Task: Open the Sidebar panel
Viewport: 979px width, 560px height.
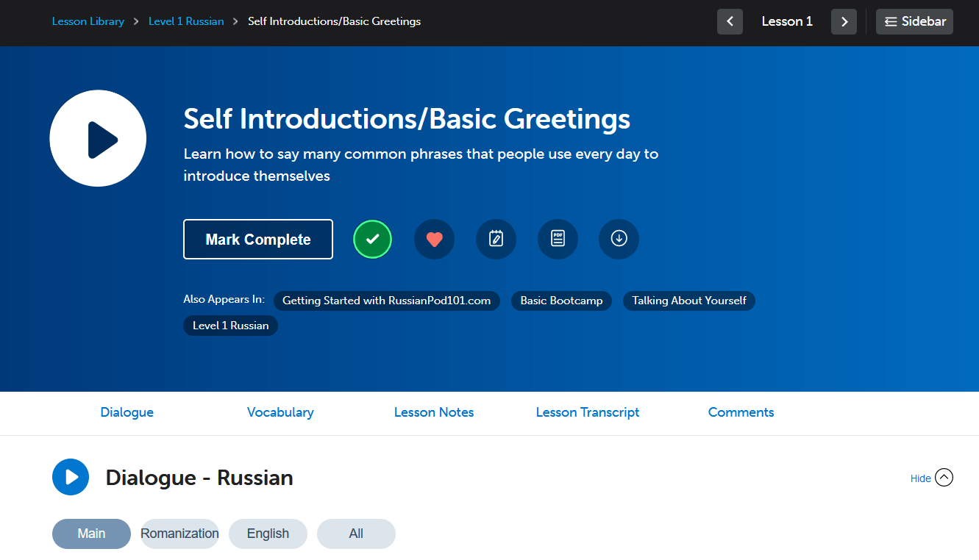Action: [x=914, y=21]
